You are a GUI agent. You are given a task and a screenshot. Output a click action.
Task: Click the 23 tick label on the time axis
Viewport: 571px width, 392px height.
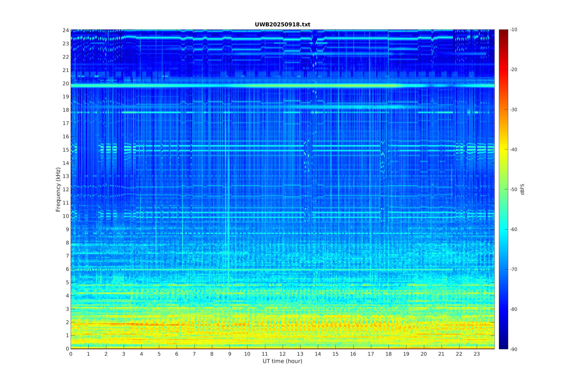(x=477, y=354)
